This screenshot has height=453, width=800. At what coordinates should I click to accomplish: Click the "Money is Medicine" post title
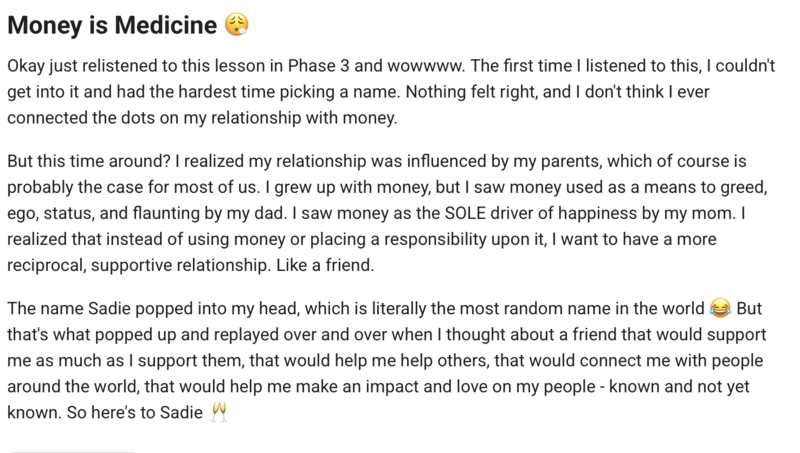(x=112, y=25)
